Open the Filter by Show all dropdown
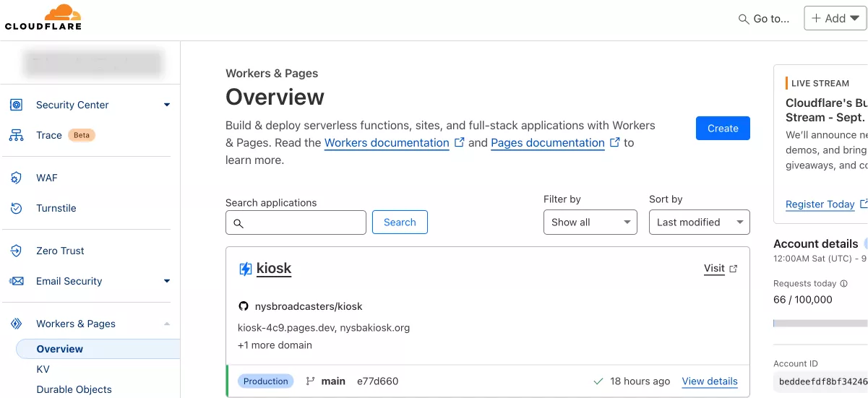 coord(590,222)
